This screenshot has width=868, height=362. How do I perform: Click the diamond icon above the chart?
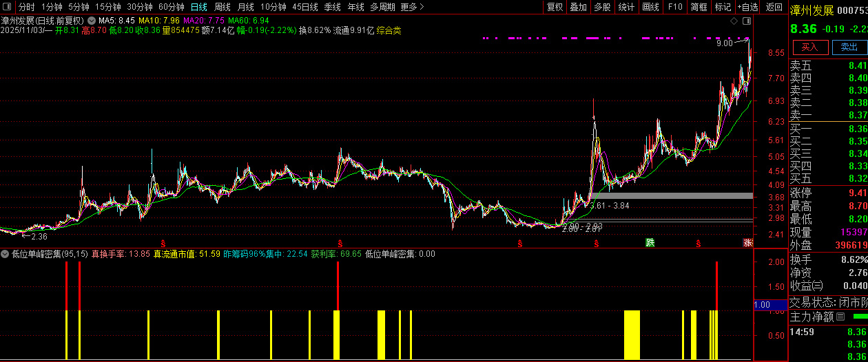point(734,21)
